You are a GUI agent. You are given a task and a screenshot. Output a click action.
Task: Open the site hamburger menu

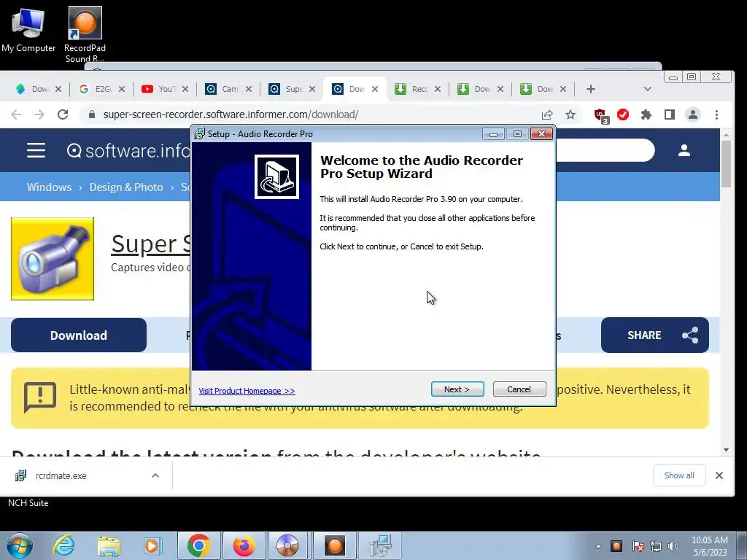36,150
